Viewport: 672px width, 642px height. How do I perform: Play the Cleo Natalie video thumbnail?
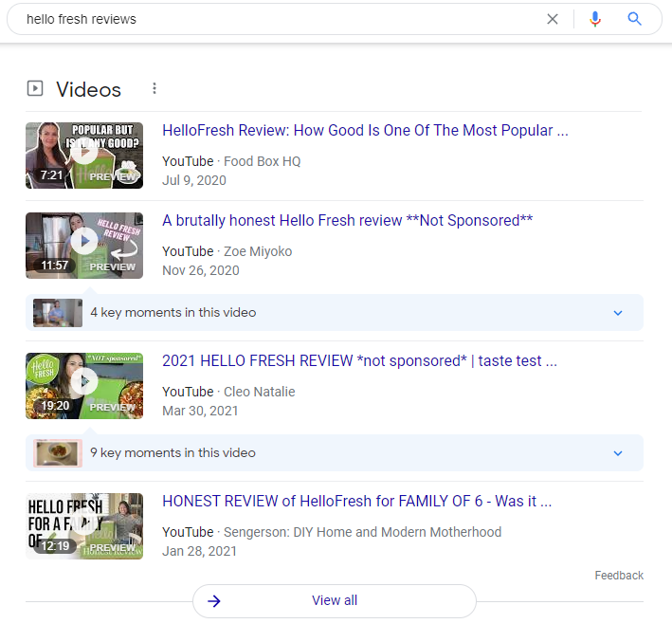(84, 386)
